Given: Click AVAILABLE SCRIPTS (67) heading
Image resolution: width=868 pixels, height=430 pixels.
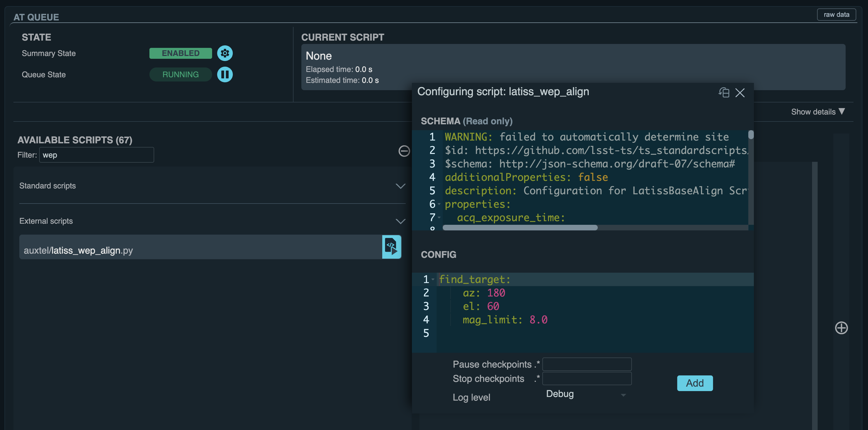Looking at the screenshot, I should tap(75, 140).
